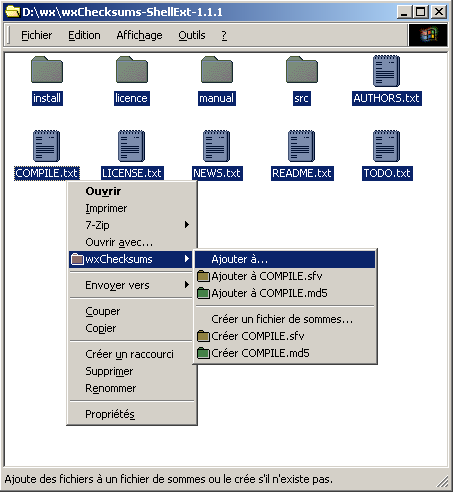Expand the wxChecksums submenu entry
This screenshot has width=453, height=492.
pos(131,259)
